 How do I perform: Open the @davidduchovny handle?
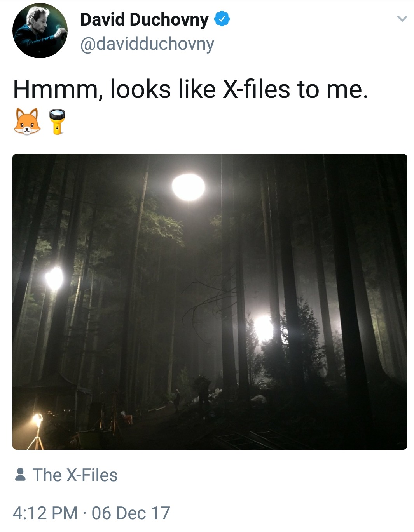[x=147, y=44]
